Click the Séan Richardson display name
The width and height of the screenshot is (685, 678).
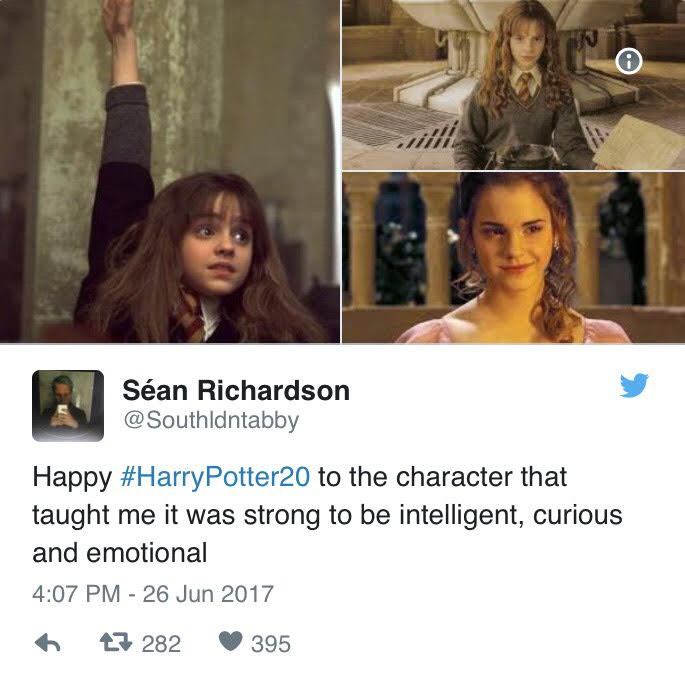point(236,390)
